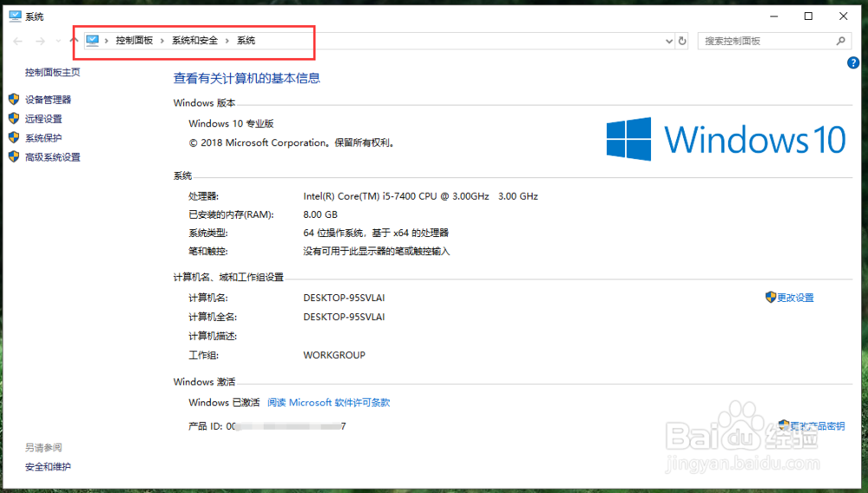Click the computer icon in address bar
The width and height of the screenshot is (868, 493).
(93, 41)
